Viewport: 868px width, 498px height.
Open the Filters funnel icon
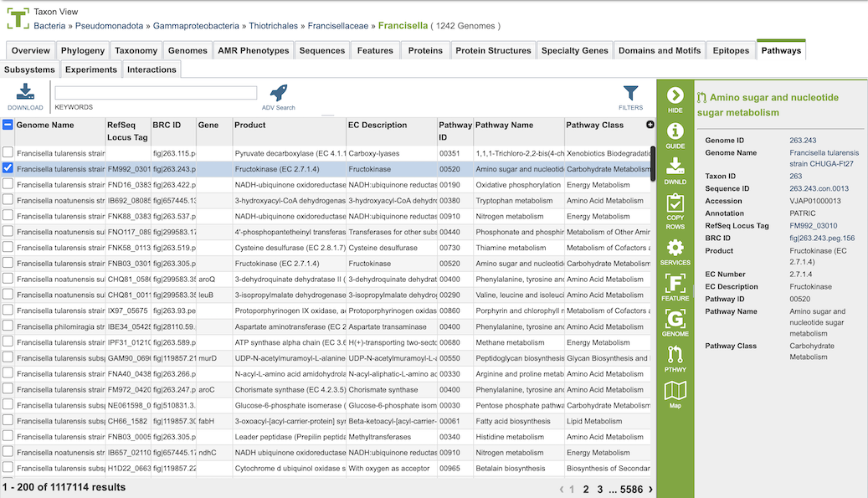[630, 93]
